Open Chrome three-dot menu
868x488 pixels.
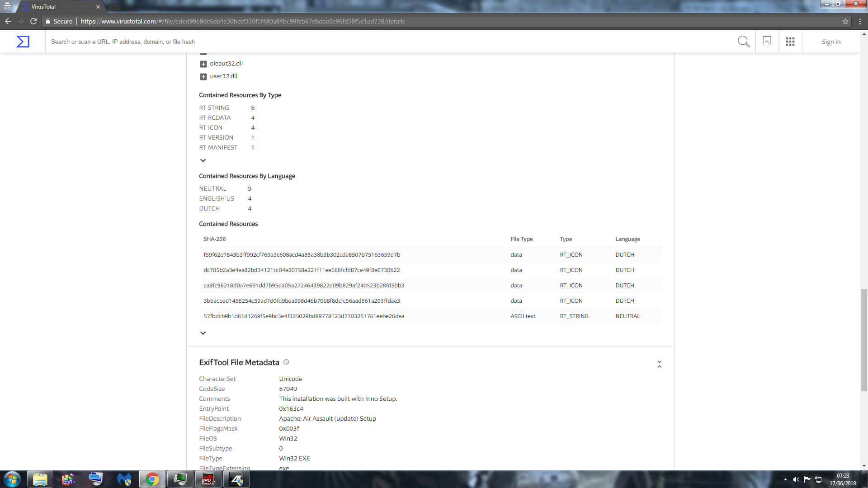860,21
